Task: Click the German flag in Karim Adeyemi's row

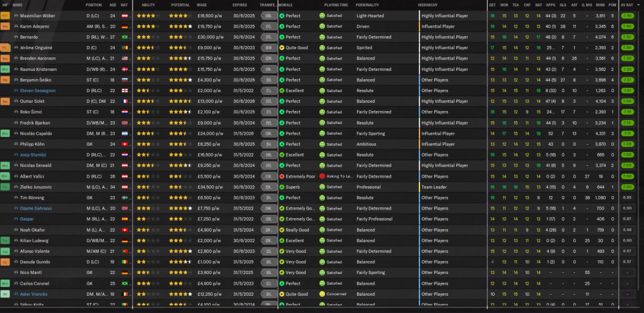Action: point(124,27)
